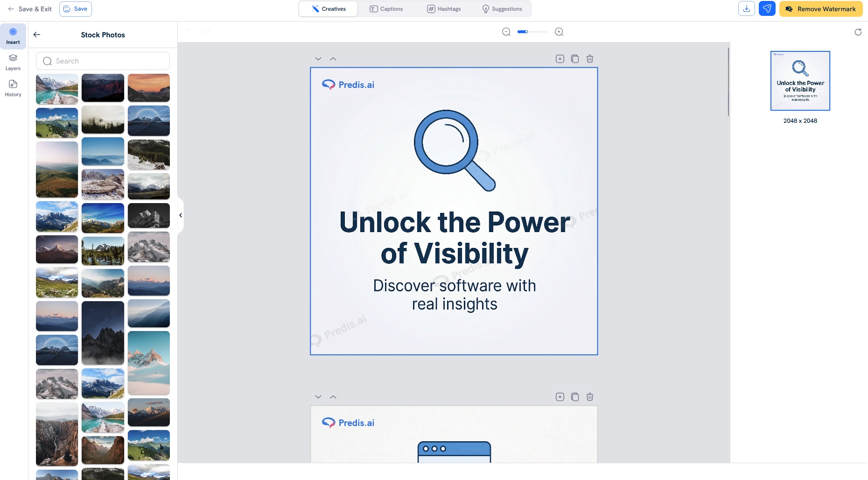Zoom in using the magnifier plus icon
Screen dimensions: 868x480
pyautogui.click(x=559, y=32)
